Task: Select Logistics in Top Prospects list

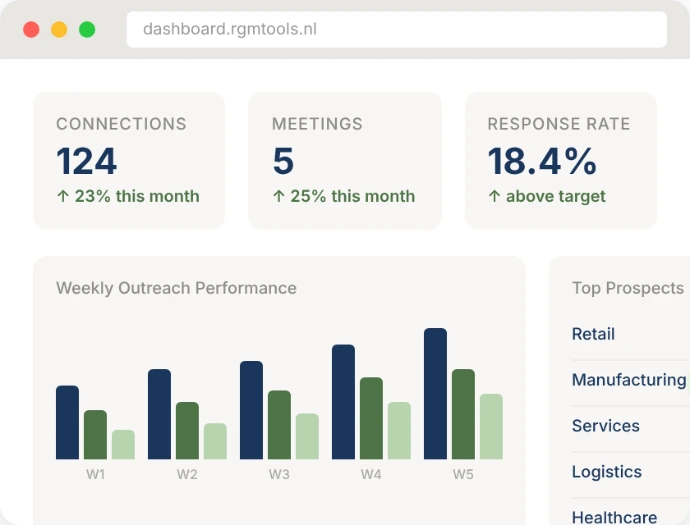Action: click(606, 472)
